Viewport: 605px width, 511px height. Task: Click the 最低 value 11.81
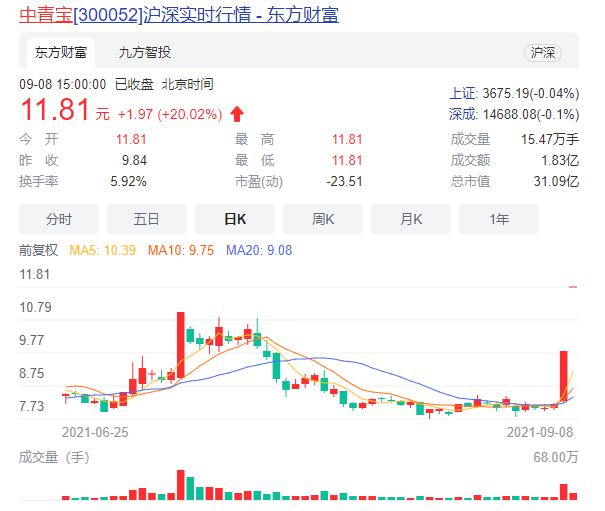pos(347,160)
